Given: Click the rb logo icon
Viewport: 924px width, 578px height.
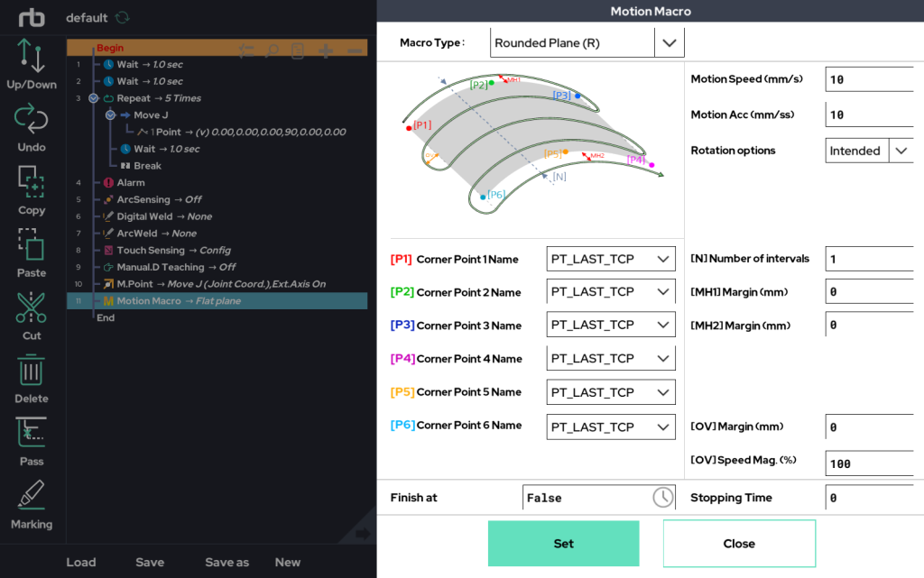Looking at the screenshot, I should tap(32, 18).
